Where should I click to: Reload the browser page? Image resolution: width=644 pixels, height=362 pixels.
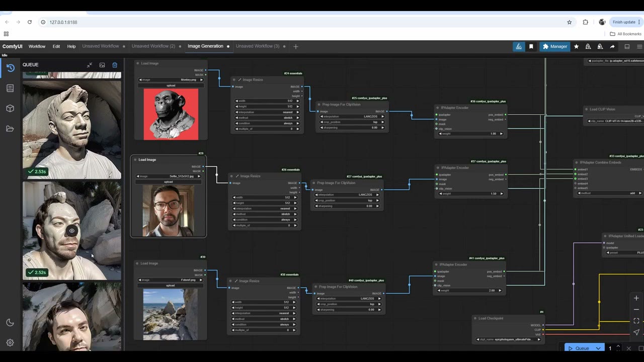click(x=30, y=22)
